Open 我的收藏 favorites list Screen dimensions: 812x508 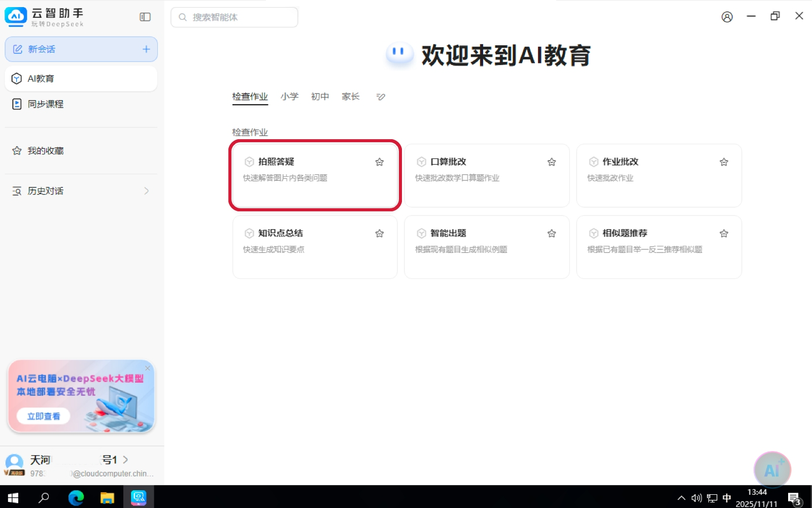point(46,151)
